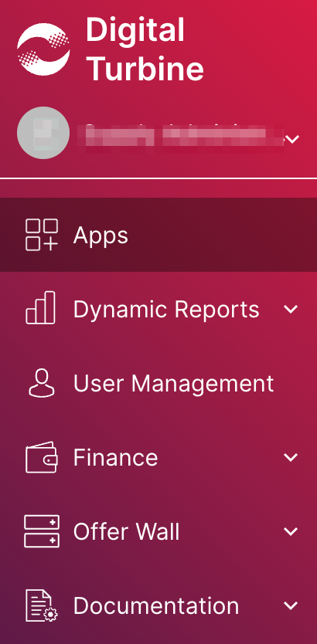Expand the Documentation chevron

291,605
